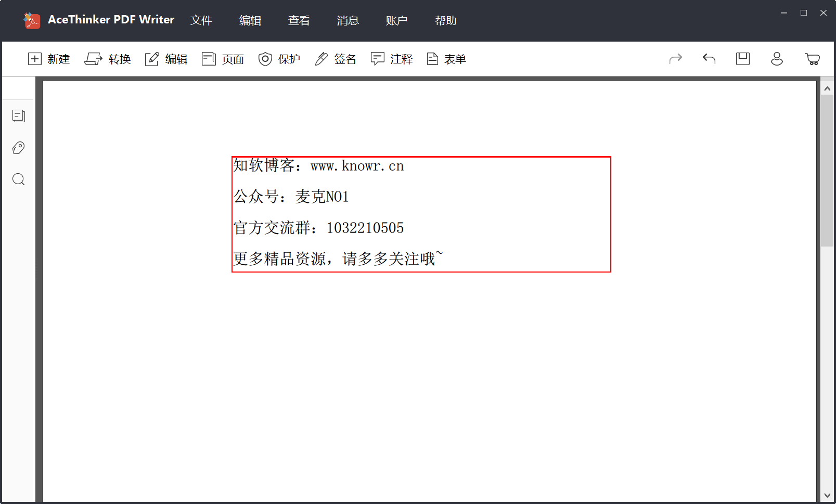Open the 转换 (Convert) tool
The width and height of the screenshot is (836, 504).
coord(108,59)
